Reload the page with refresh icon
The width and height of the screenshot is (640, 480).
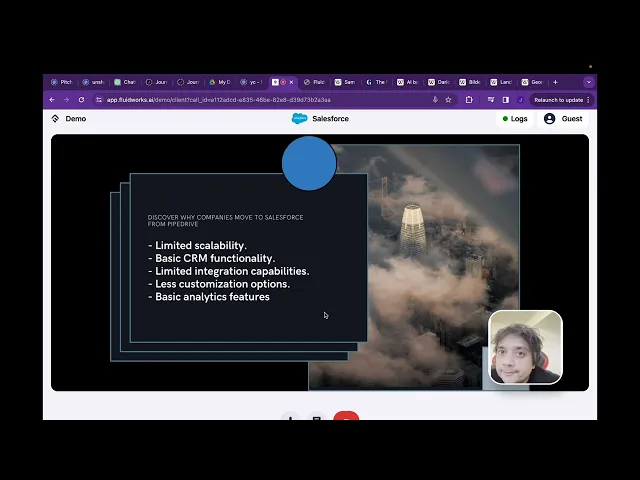[81, 100]
